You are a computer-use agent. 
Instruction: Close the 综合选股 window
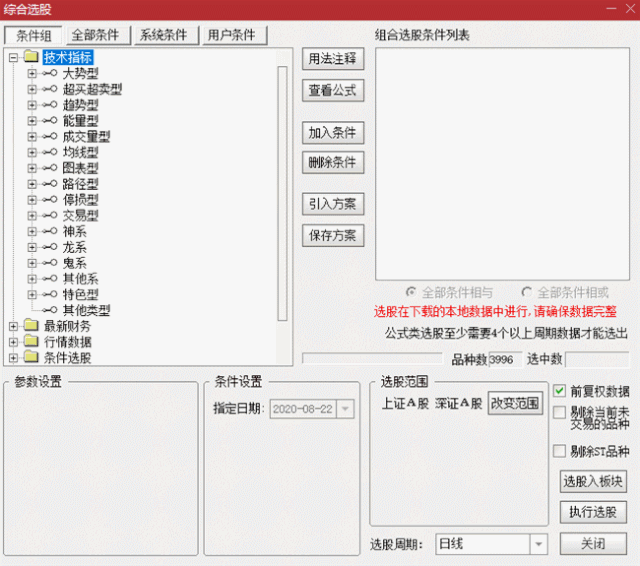click(x=630, y=9)
